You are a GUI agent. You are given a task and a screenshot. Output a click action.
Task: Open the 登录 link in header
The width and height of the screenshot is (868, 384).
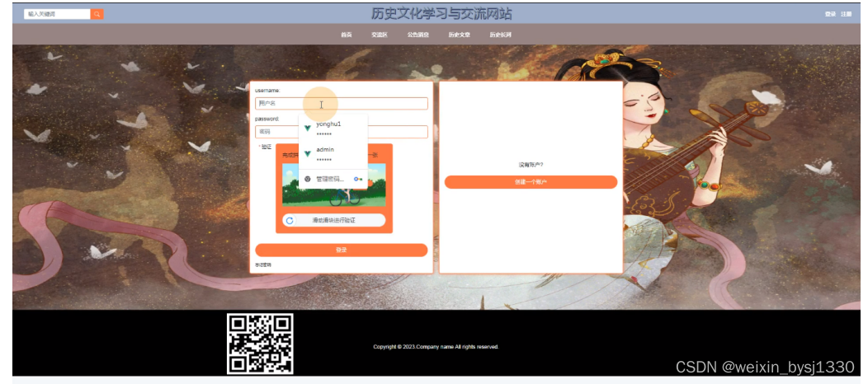(830, 14)
